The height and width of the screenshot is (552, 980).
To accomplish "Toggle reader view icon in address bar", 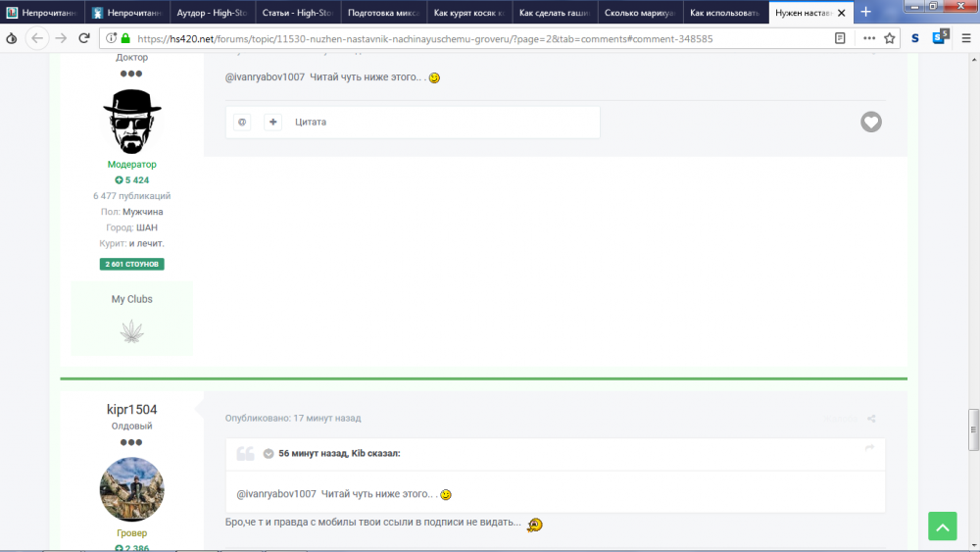I will [x=840, y=39].
